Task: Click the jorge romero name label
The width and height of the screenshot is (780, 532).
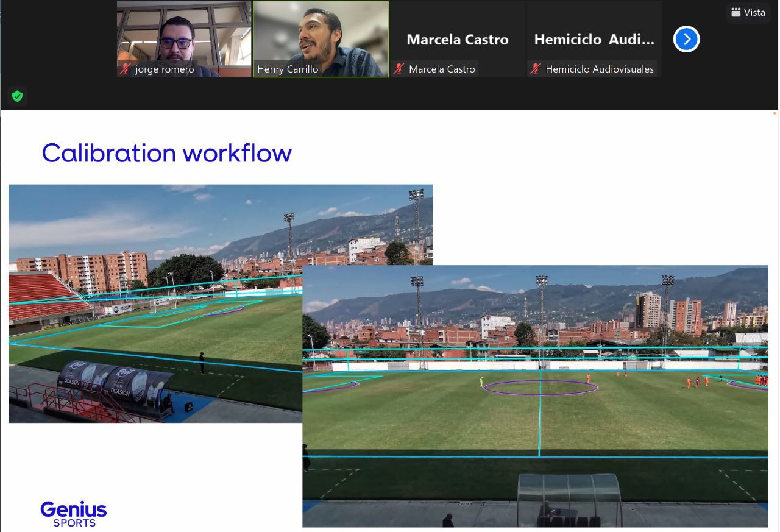Action: 165,69
